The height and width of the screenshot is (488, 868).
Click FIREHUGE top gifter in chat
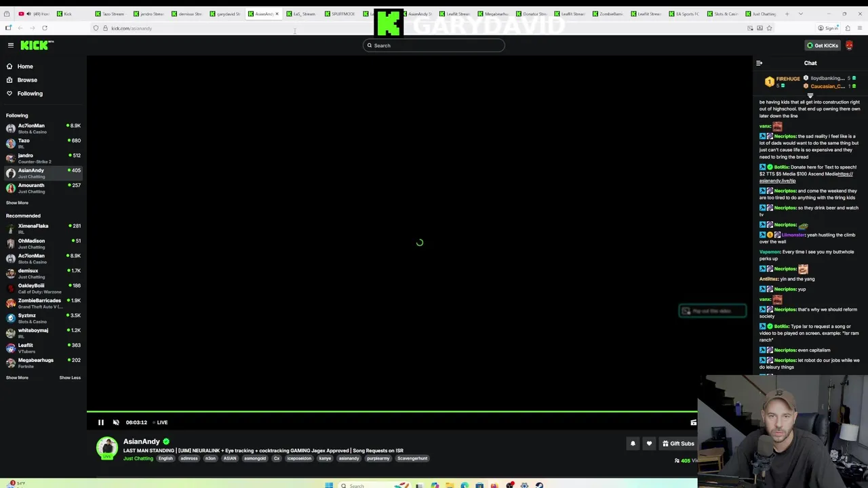pyautogui.click(x=783, y=81)
